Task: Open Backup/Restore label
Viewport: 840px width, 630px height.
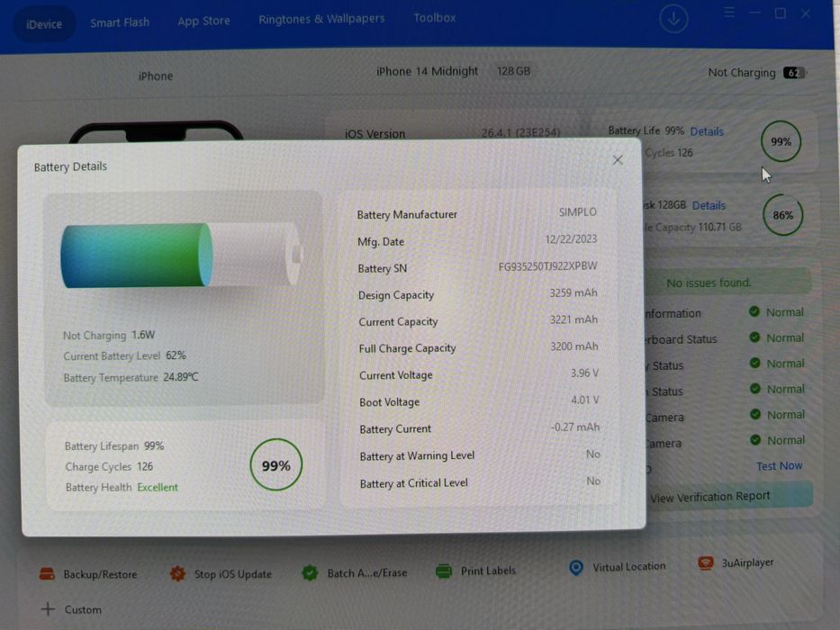Action: (100, 574)
